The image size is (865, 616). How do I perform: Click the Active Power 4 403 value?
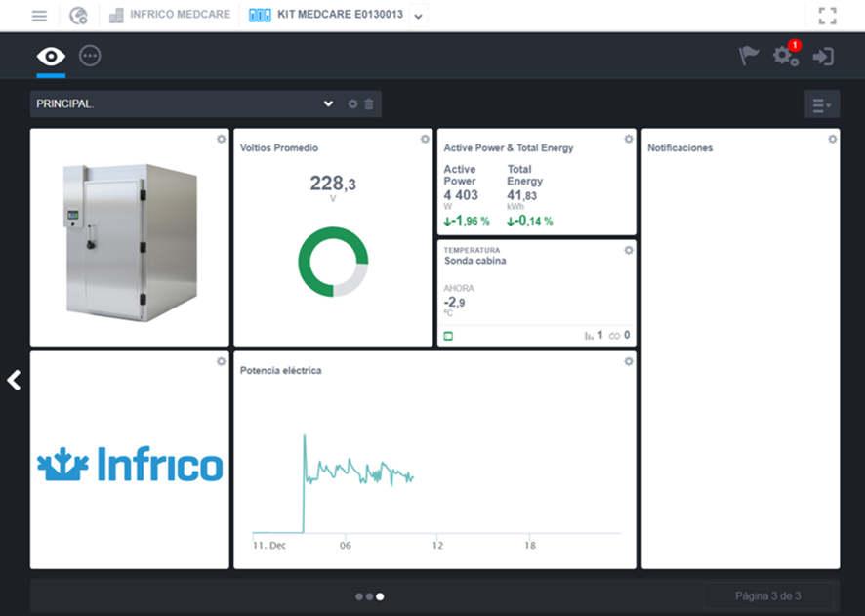click(x=461, y=195)
